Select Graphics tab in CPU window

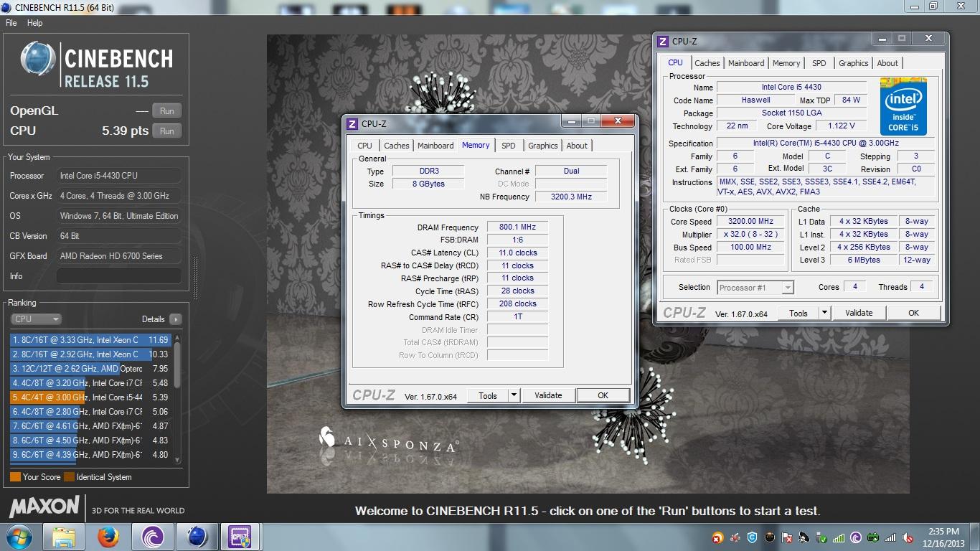coord(854,63)
